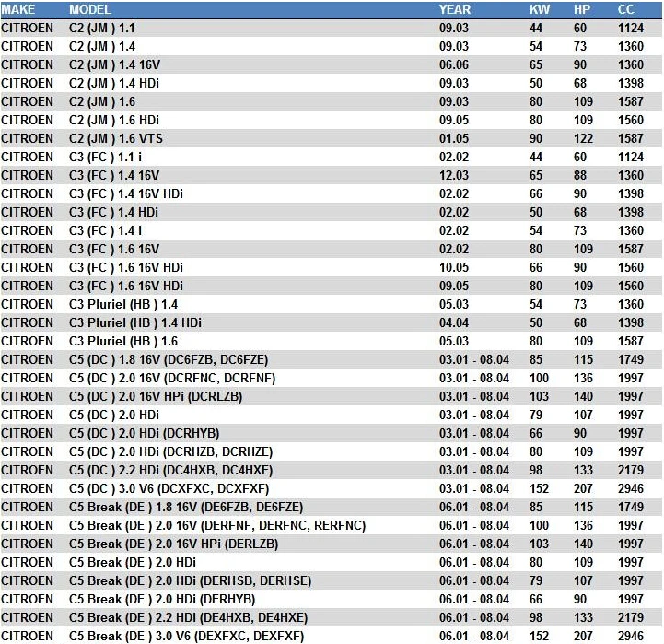Select the 'C2 (JM ) 1.4 16V' cell
Viewport: 664px width, 644px height.
(x=114, y=64)
